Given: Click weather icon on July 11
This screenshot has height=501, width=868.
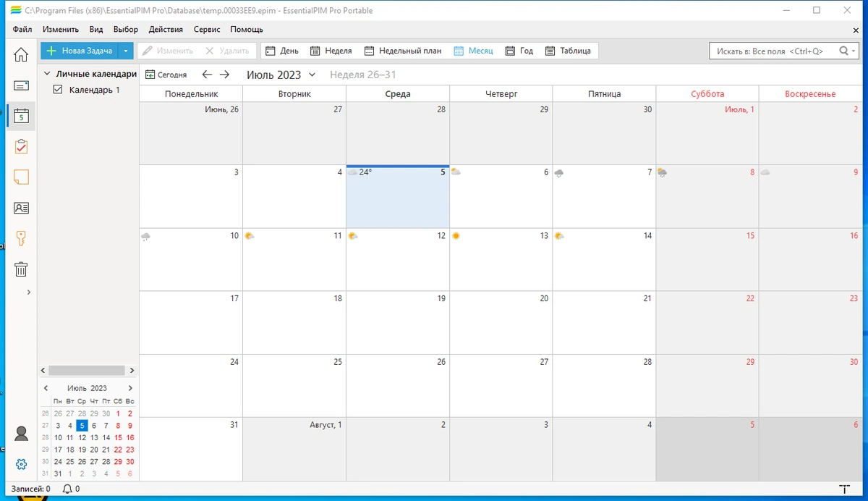Looking at the screenshot, I should tap(249, 236).
